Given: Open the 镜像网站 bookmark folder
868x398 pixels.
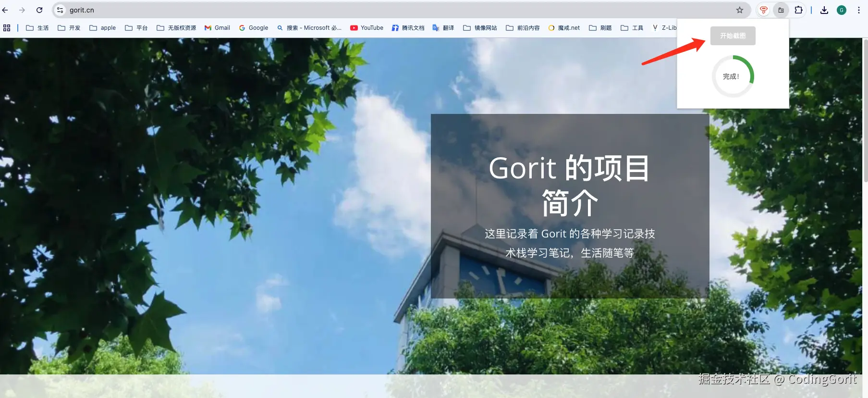Looking at the screenshot, I should coord(480,28).
